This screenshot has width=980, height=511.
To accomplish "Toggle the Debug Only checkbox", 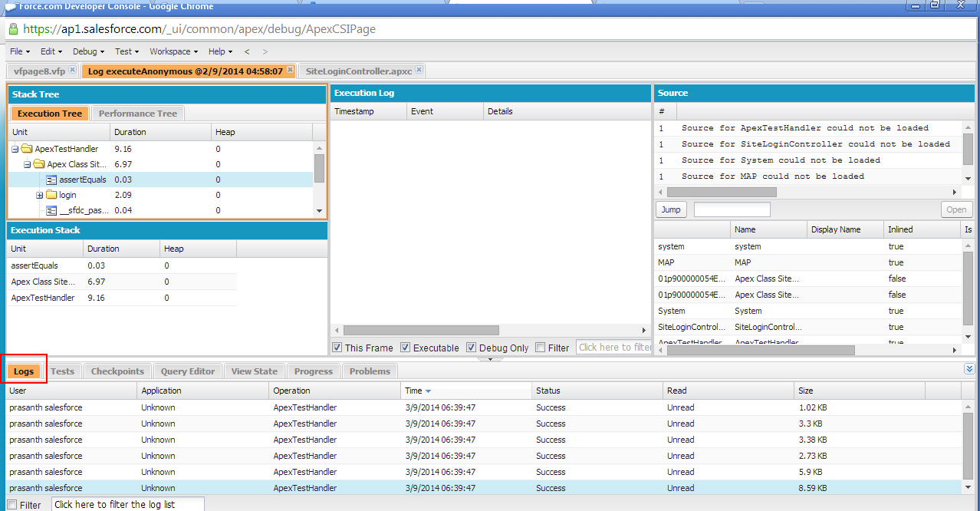I will 471,348.
